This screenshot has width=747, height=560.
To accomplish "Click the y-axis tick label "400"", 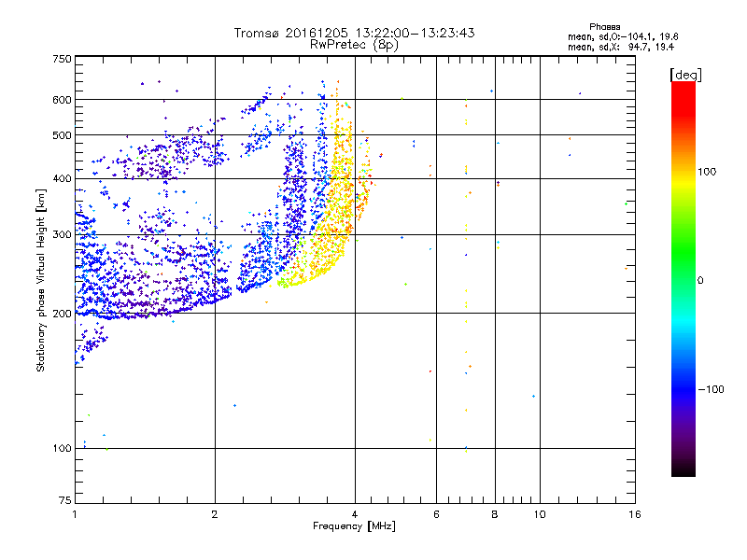I will (62, 178).
